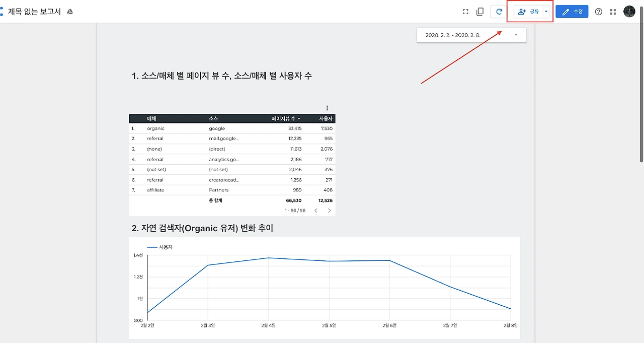Select the (not set) source cell
Image resolution: width=644 pixels, height=343 pixels.
pos(218,170)
